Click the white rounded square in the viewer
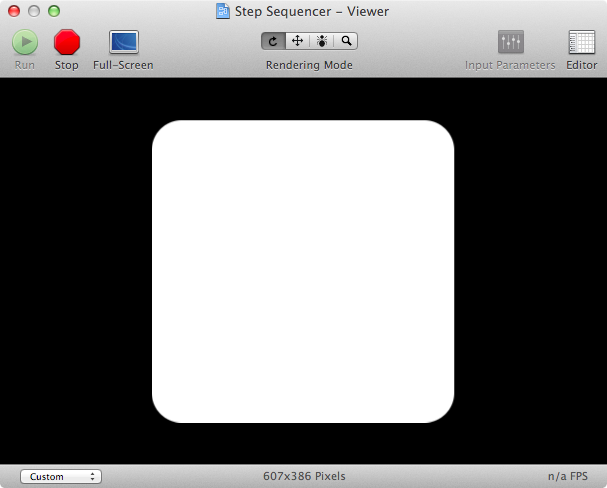607x488 pixels. (x=303, y=271)
